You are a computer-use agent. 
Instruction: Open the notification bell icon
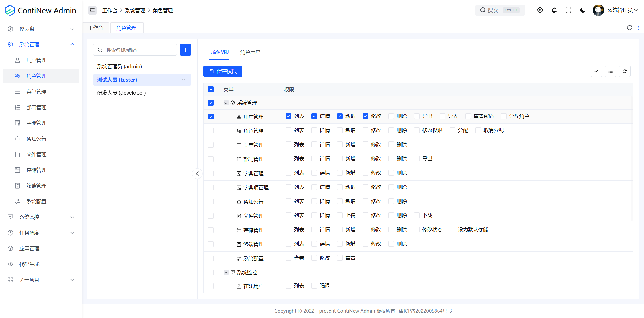point(554,10)
